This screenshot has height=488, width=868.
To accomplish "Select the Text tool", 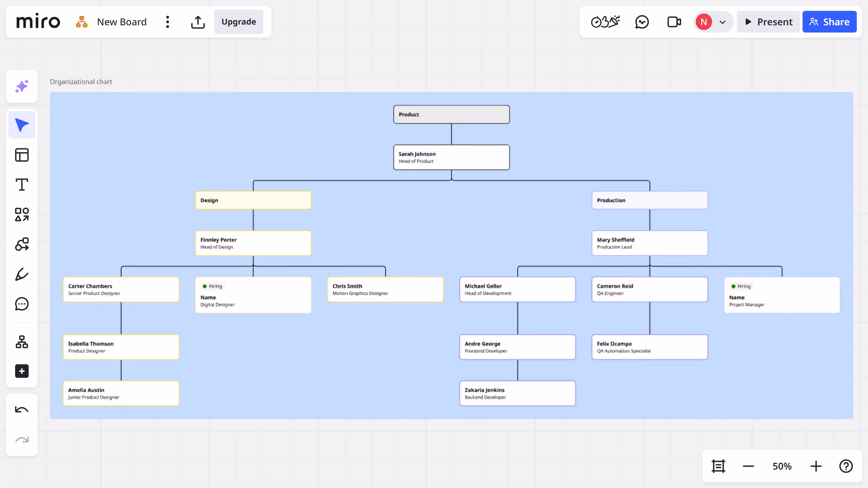I will [x=22, y=185].
